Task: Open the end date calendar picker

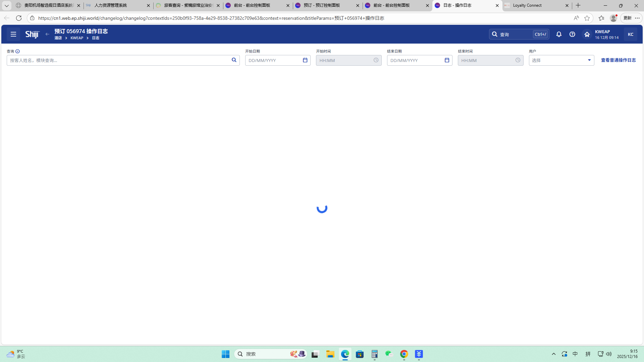Action: (447, 60)
